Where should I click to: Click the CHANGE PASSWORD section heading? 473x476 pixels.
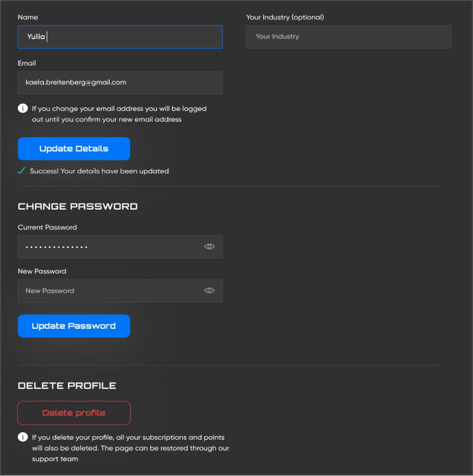coord(77,206)
